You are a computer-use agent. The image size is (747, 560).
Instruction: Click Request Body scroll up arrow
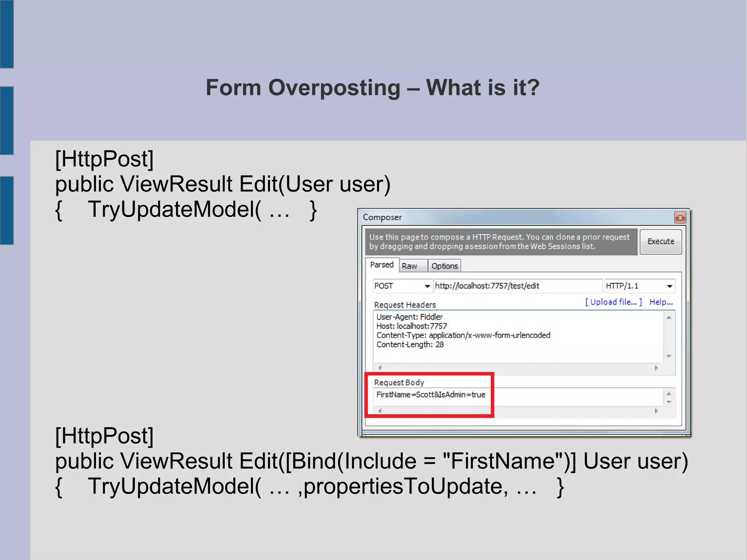(669, 394)
